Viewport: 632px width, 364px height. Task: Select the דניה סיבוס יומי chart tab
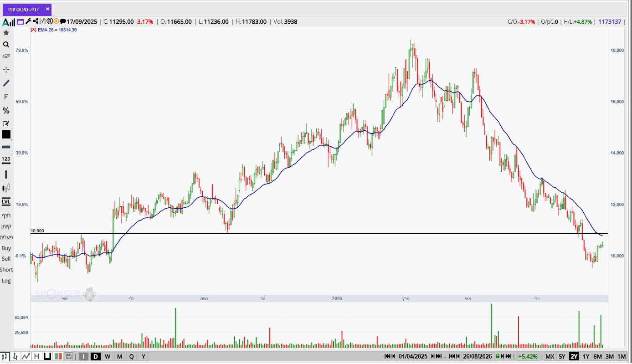click(x=27, y=10)
